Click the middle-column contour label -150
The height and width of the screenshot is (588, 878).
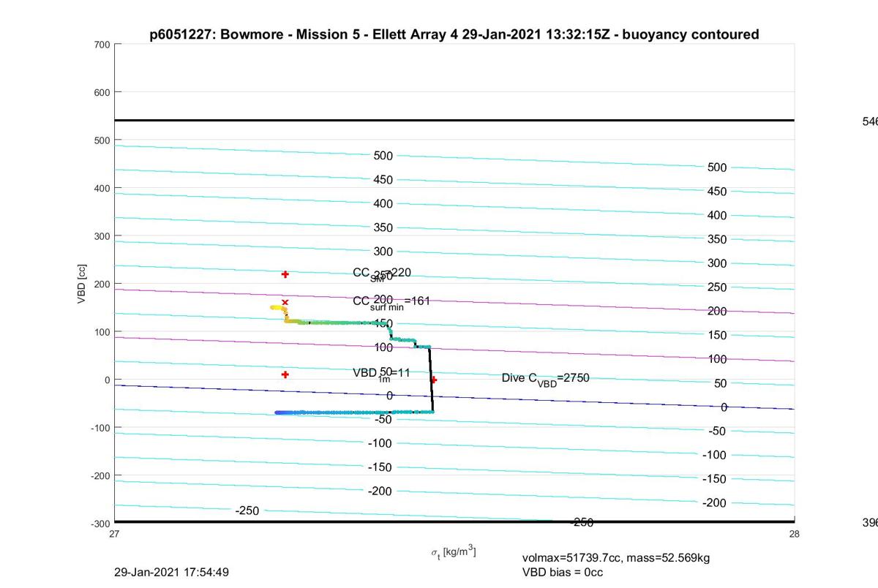pyautogui.click(x=380, y=467)
